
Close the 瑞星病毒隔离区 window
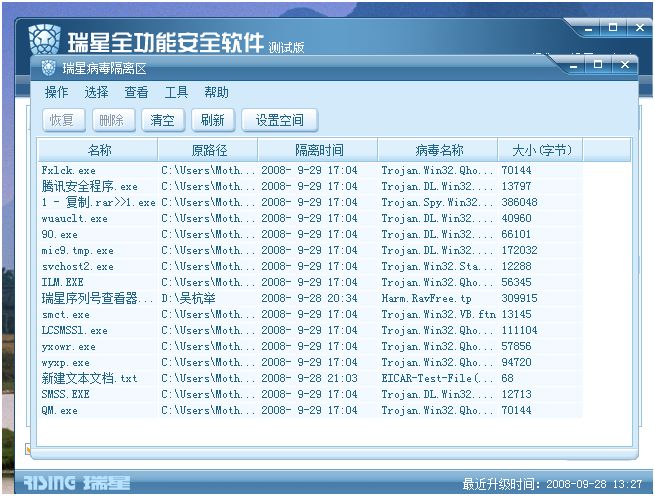625,65
